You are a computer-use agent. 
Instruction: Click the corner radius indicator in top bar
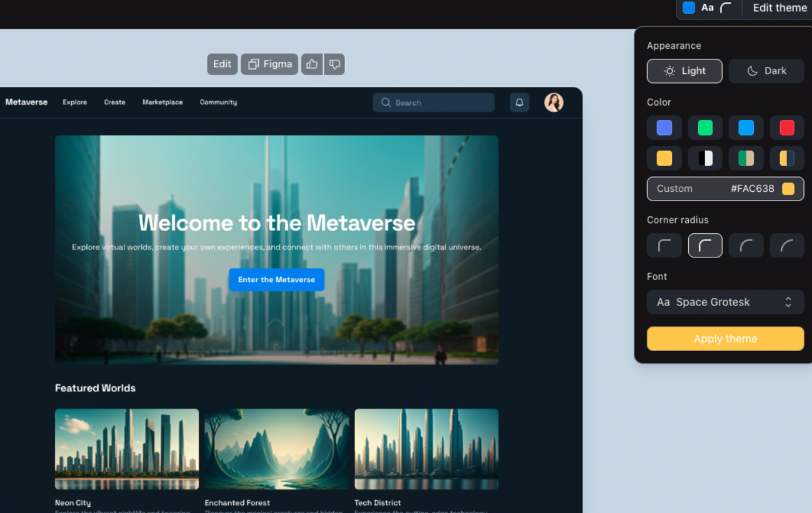726,7
